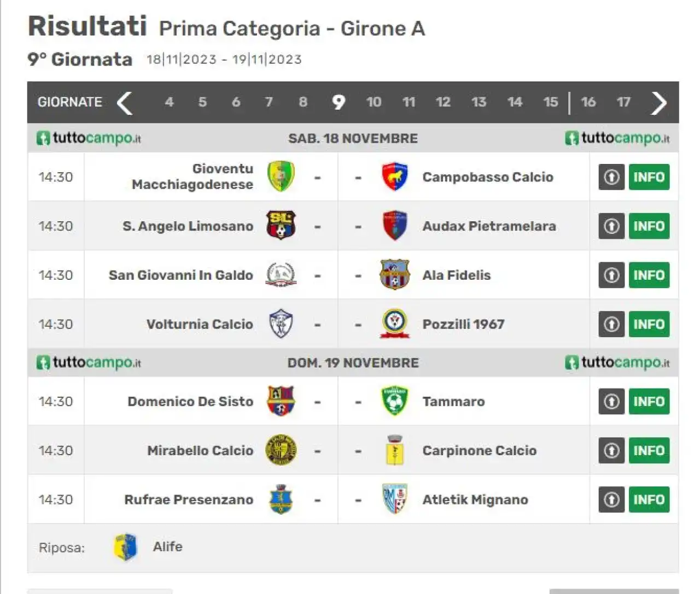Viewport: 700px width, 594px height.
Task: Open INFO for San Giovanni In Galdo match
Action: (649, 275)
